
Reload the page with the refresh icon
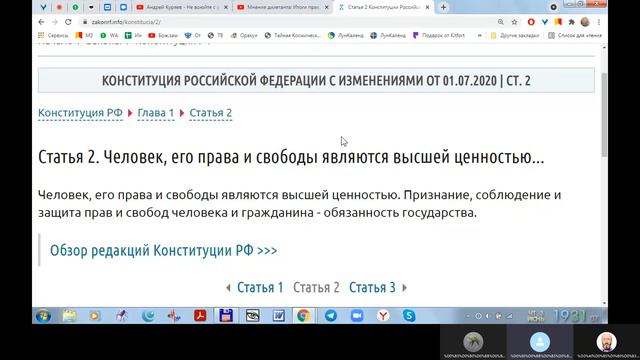68,22
